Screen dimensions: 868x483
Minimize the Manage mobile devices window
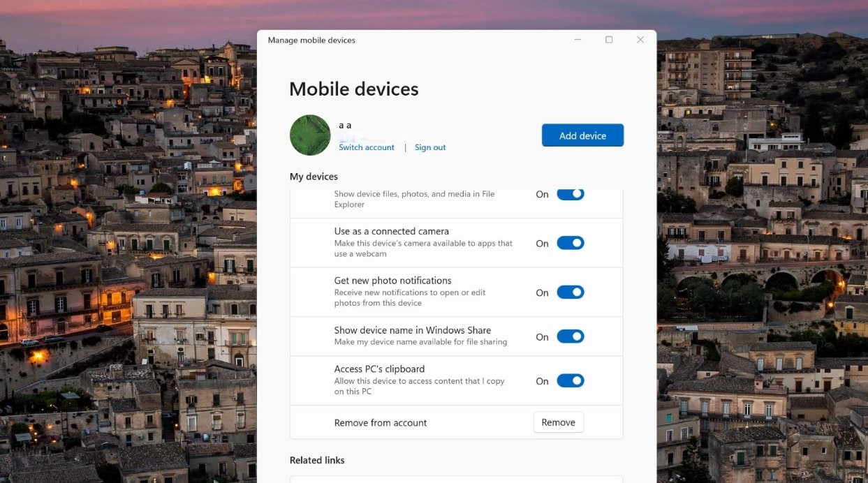tap(578, 40)
